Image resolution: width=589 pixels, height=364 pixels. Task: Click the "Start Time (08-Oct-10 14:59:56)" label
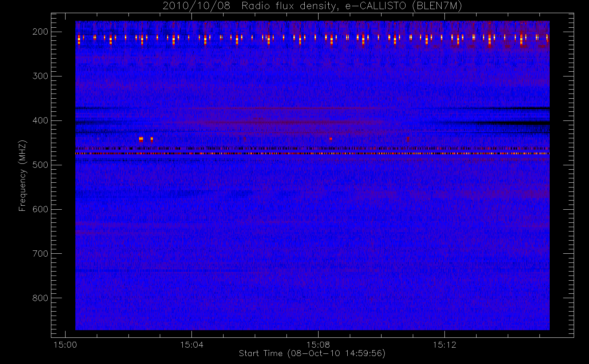coord(312,353)
